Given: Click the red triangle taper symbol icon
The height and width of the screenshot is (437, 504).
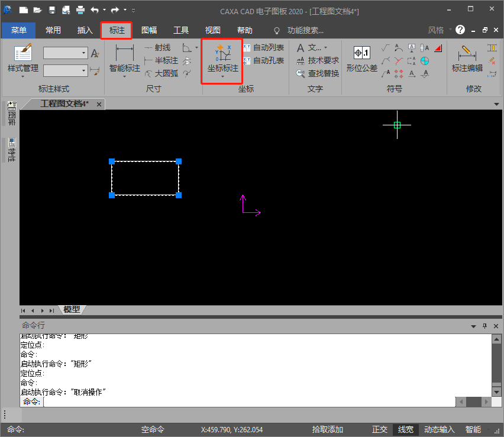Looking at the screenshot, I should [x=438, y=48].
